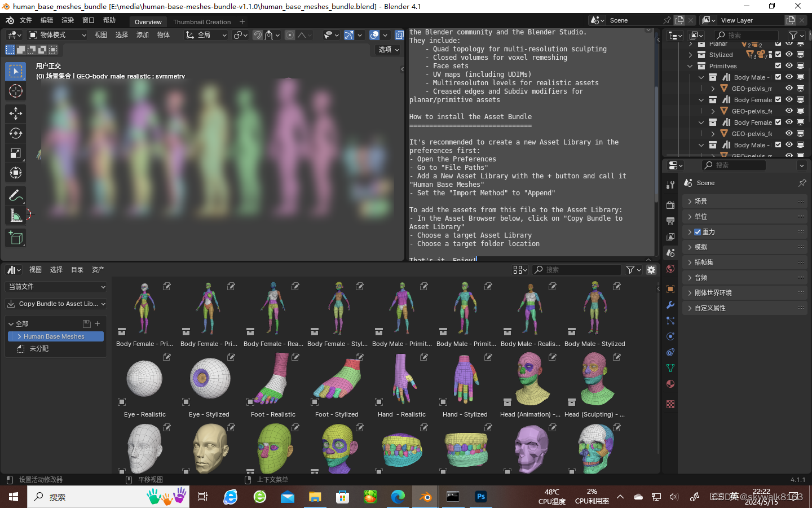Open the Texture properties checker tab
This screenshot has height=508, width=812.
point(670,404)
